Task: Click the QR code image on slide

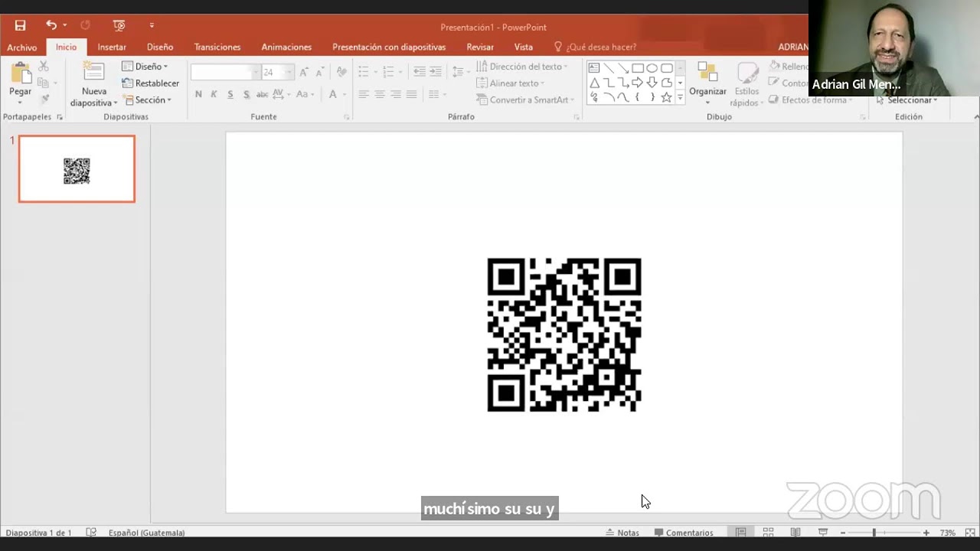Action: point(564,334)
